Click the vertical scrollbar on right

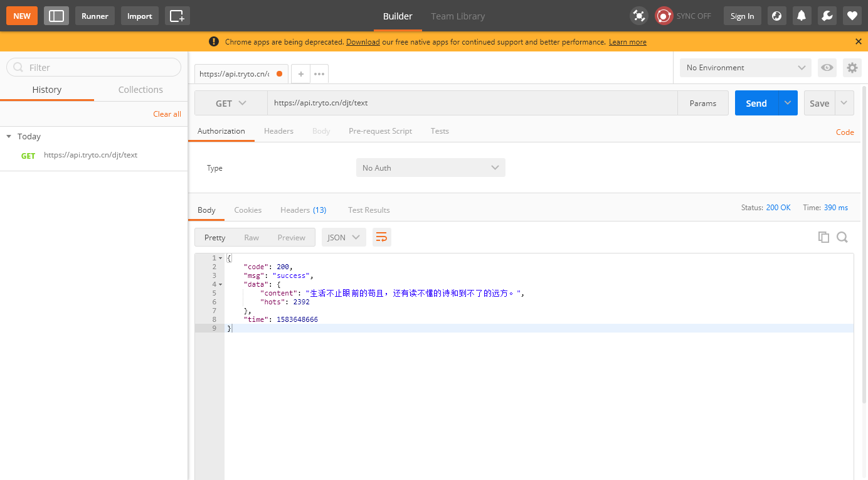pos(865,245)
